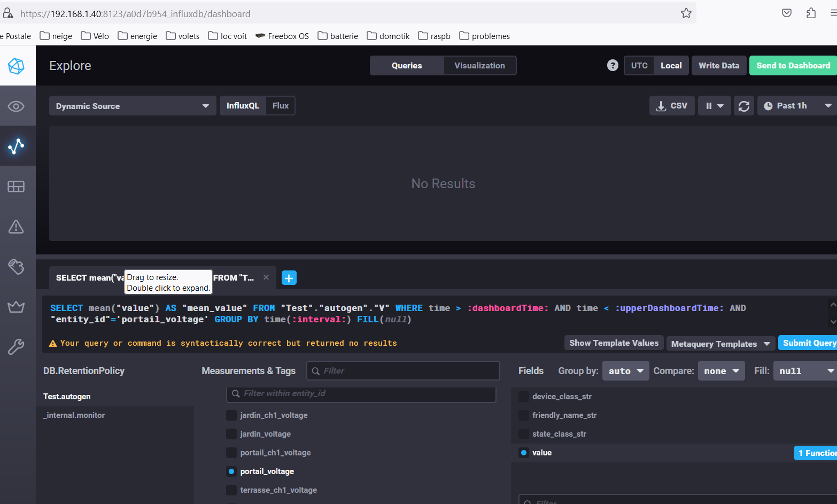Screen dimensions: 837x504
Task: Open the Group by auto dropdown
Action: (x=625, y=371)
